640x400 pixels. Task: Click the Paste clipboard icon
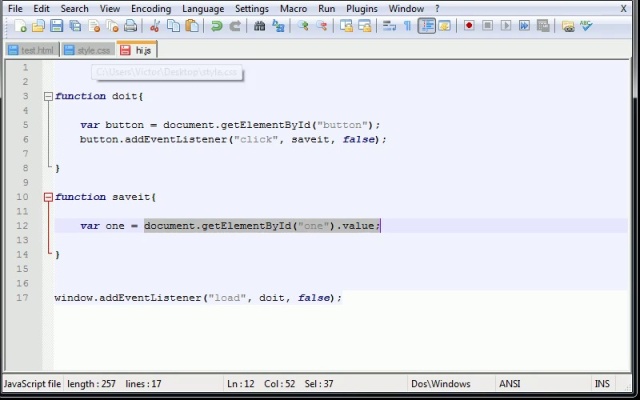point(192,26)
